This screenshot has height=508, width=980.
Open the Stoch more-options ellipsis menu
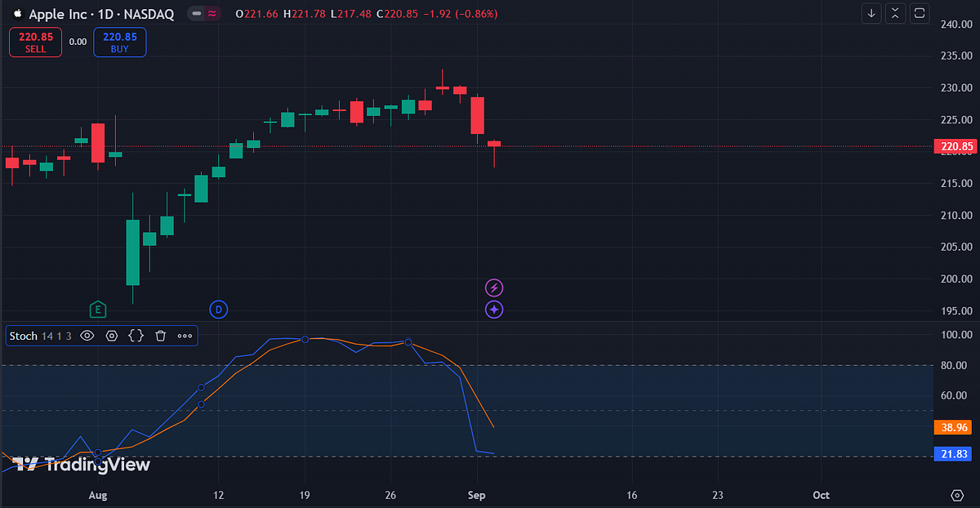point(185,336)
